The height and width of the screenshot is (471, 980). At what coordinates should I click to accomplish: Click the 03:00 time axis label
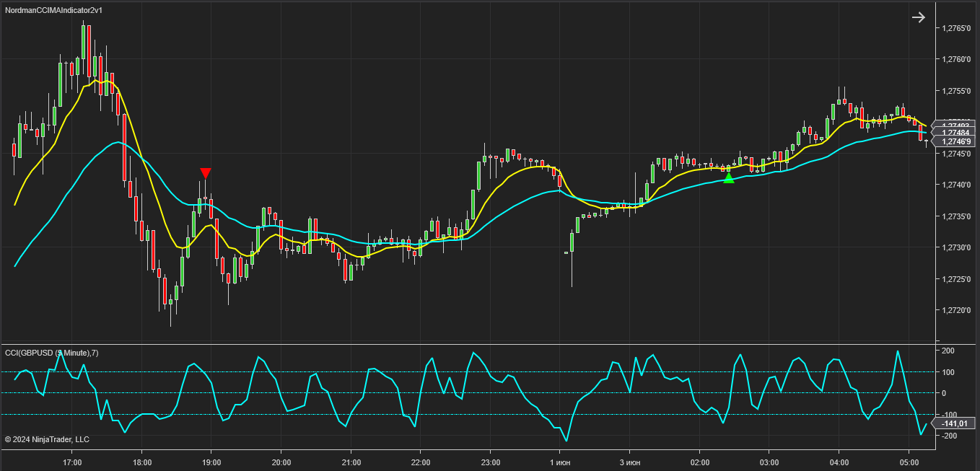pos(769,462)
